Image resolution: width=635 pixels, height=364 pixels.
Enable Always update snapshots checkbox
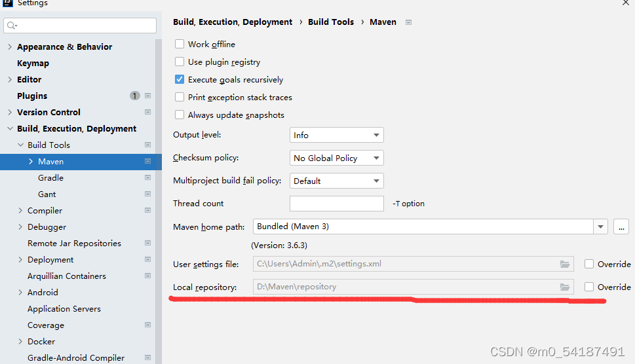click(x=180, y=115)
